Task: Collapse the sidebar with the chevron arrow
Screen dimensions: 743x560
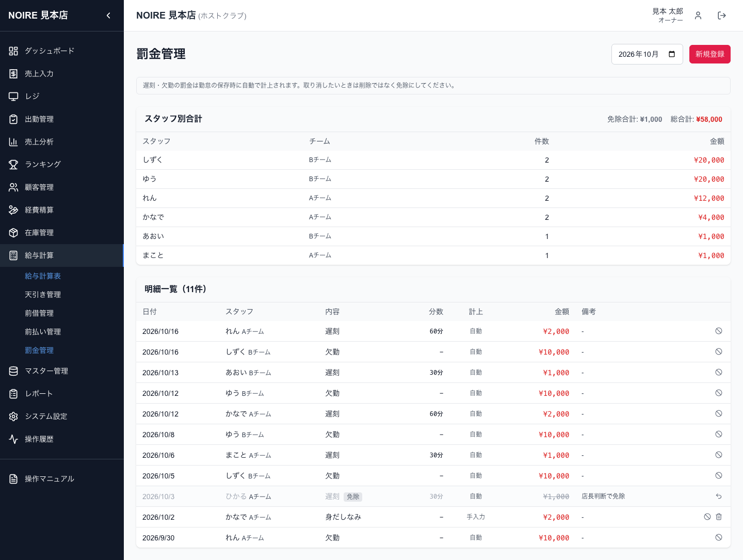Action: click(x=108, y=15)
